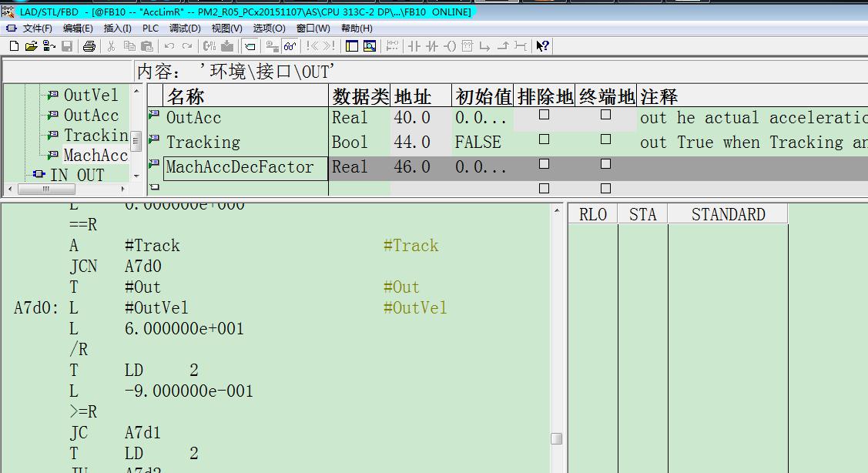Click the interface tree horizontal scrollbar thumb

46,189
